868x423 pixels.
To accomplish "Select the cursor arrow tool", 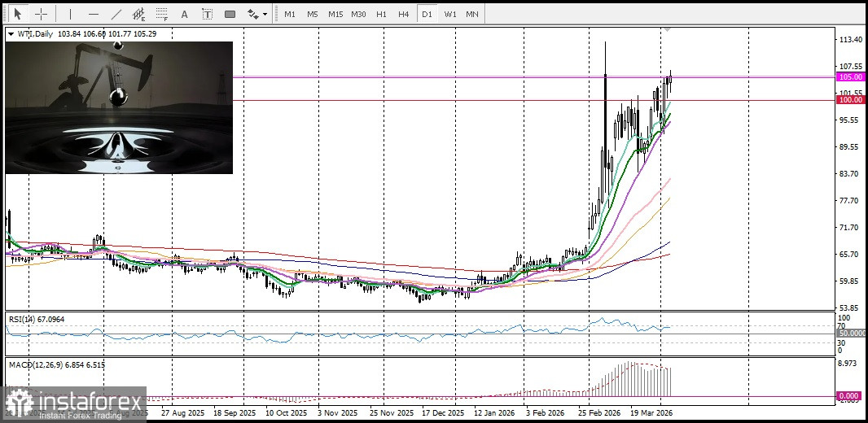I will 18,14.
